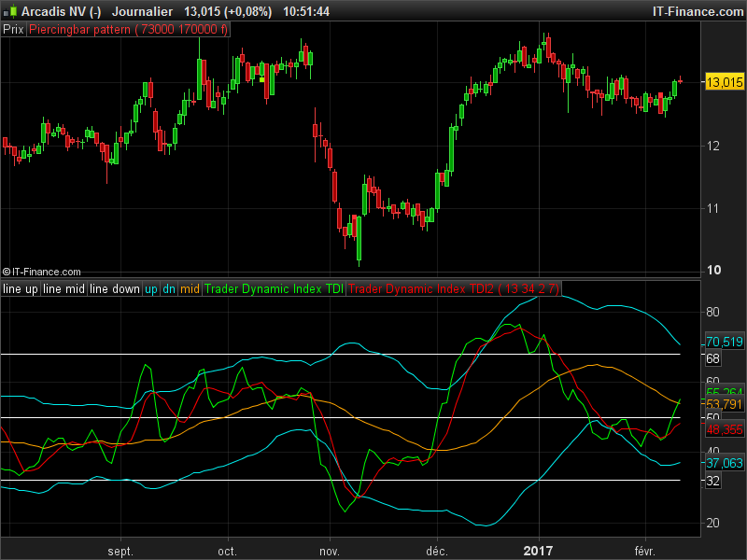Open the Piercingbar pattern indicator label
This screenshot has height=560, width=747.
click(128, 30)
